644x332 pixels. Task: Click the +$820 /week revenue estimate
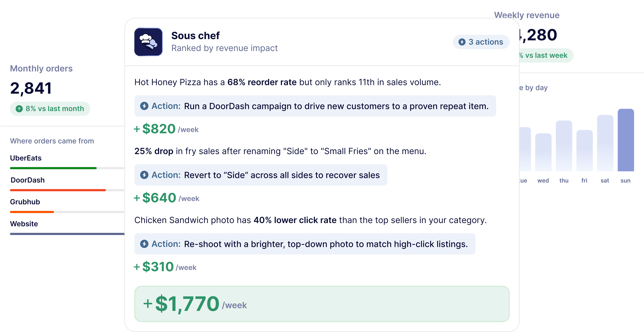pos(166,129)
